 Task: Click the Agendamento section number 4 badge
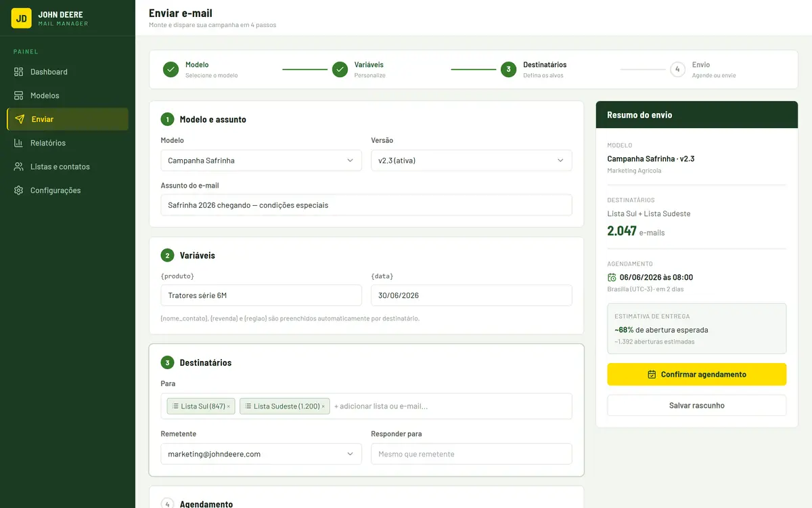(x=167, y=504)
